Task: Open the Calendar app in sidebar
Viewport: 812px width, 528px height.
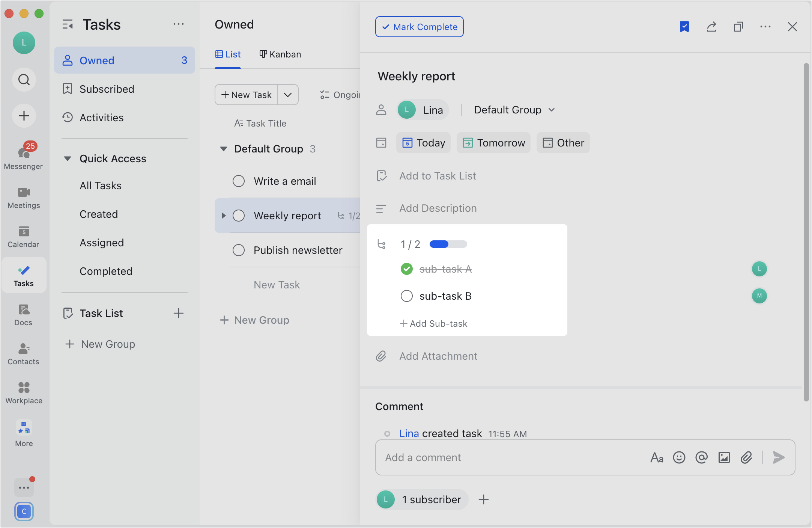Action: [23, 237]
